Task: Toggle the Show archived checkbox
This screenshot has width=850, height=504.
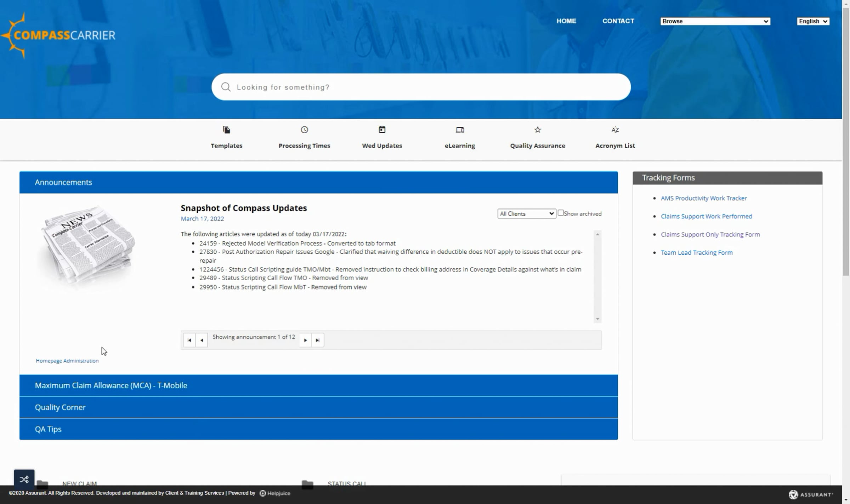Action: (560, 213)
